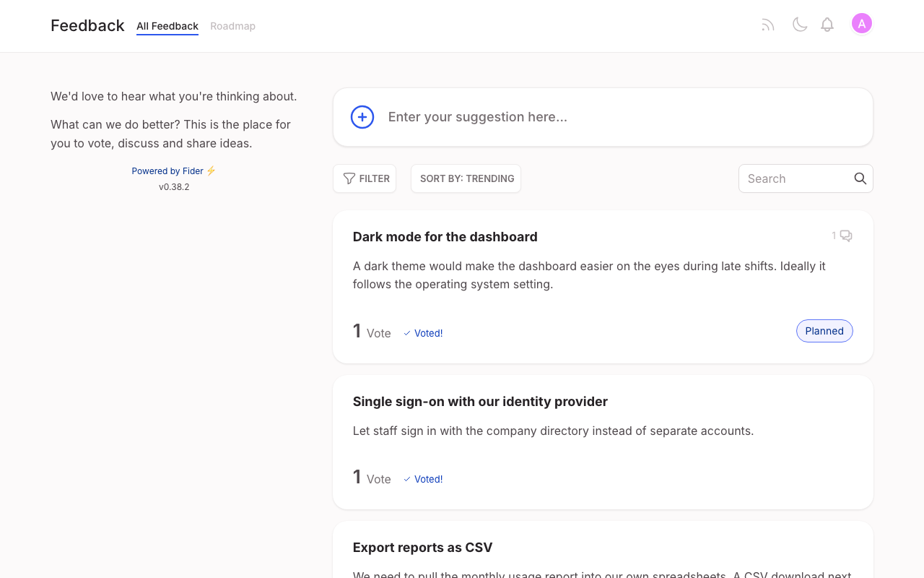Click the Single sign-on description text
The image size is (924, 578).
point(553,431)
